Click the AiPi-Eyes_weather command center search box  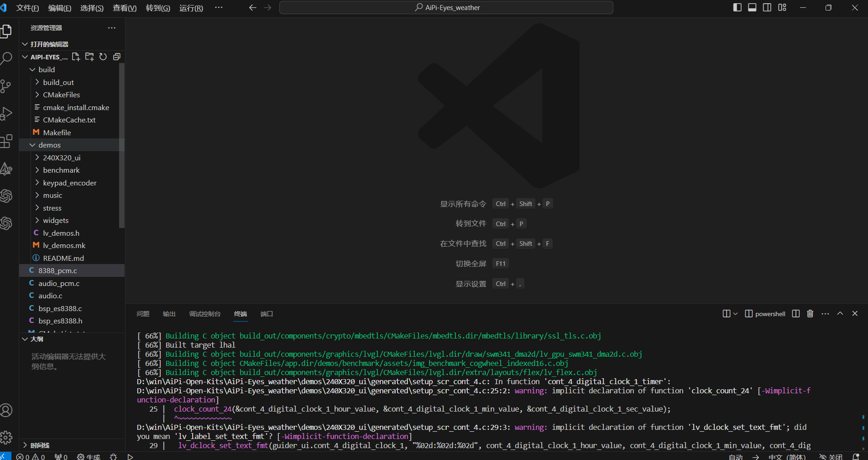coord(446,8)
